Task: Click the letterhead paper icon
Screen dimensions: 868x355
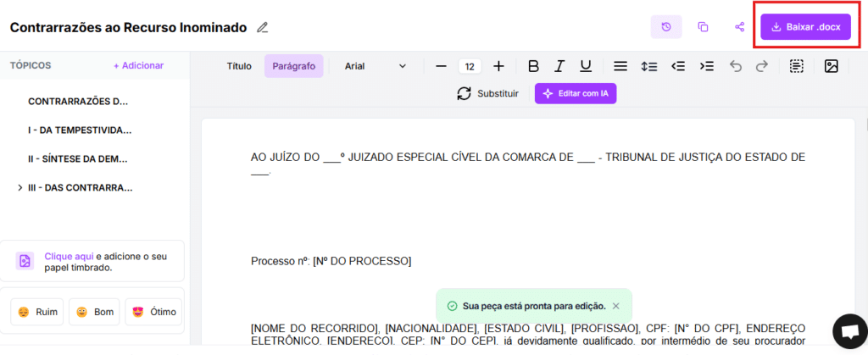Action: click(x=25, y=261)
